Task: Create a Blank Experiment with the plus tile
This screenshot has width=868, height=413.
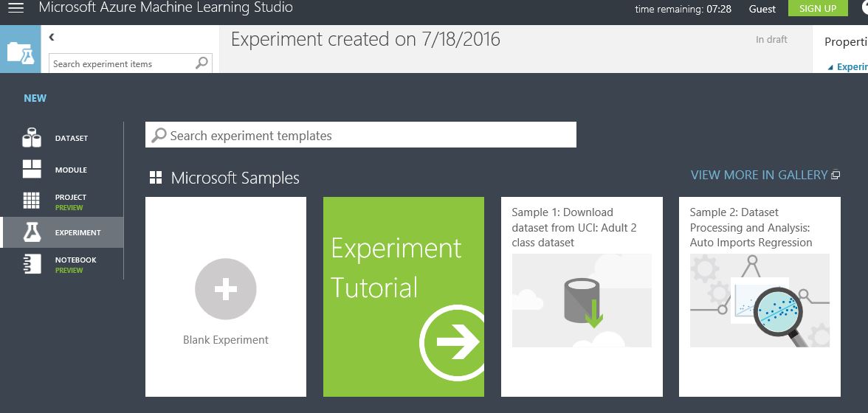Action: [x=226, y=290]
